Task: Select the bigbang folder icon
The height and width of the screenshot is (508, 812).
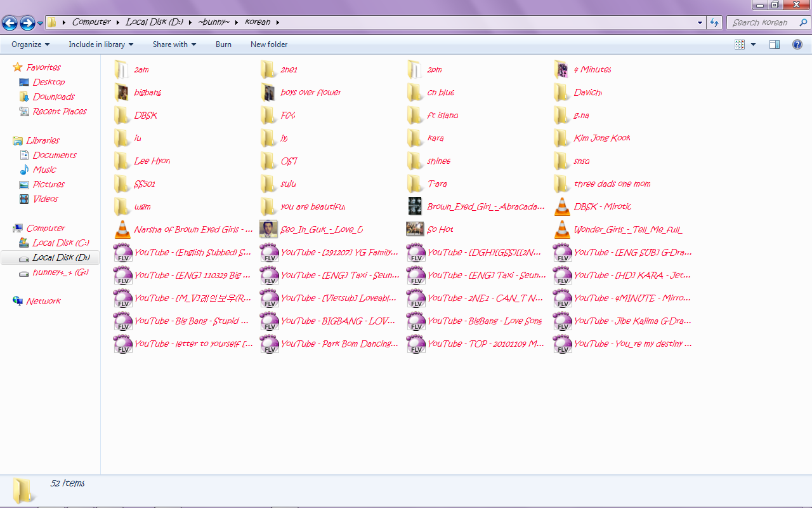Action: [x=121, y=92]
